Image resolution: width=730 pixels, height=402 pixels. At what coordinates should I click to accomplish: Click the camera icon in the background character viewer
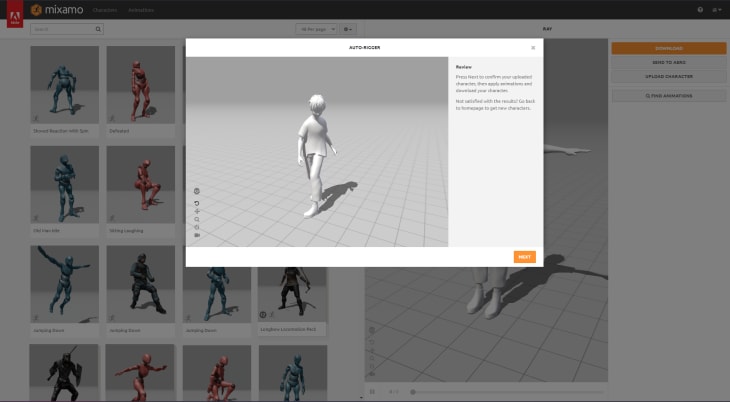[x=372, y=374]
